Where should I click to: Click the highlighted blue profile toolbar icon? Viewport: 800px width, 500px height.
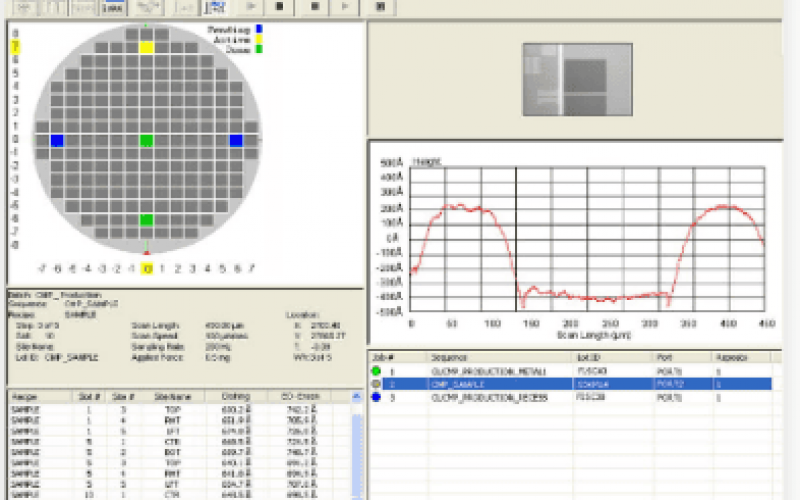(214, 6)
